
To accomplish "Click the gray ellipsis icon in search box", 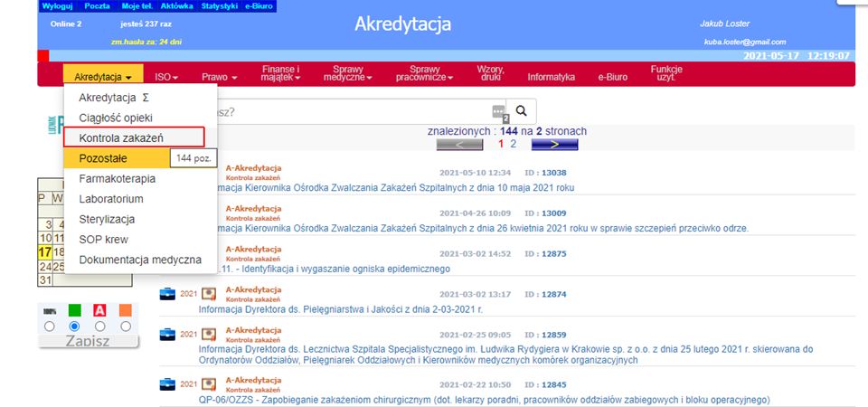I will [x=497, y=112].
